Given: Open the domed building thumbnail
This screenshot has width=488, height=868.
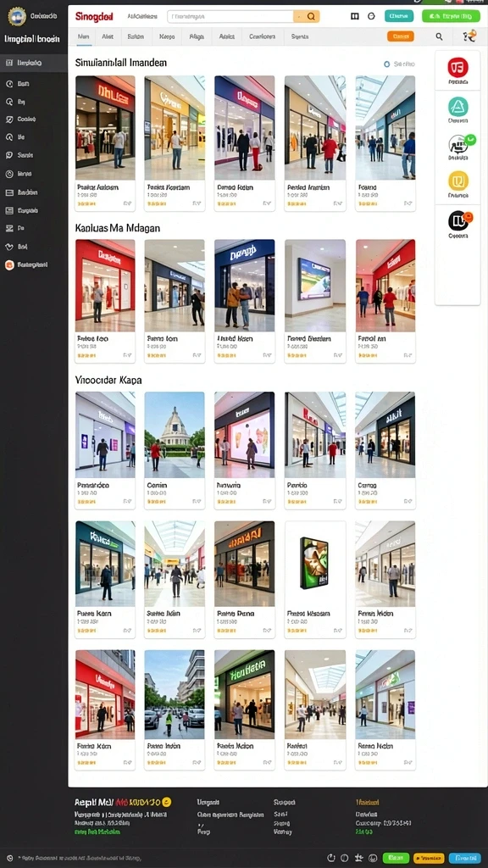Looking at the screenshot, I should tap(175, 435).
